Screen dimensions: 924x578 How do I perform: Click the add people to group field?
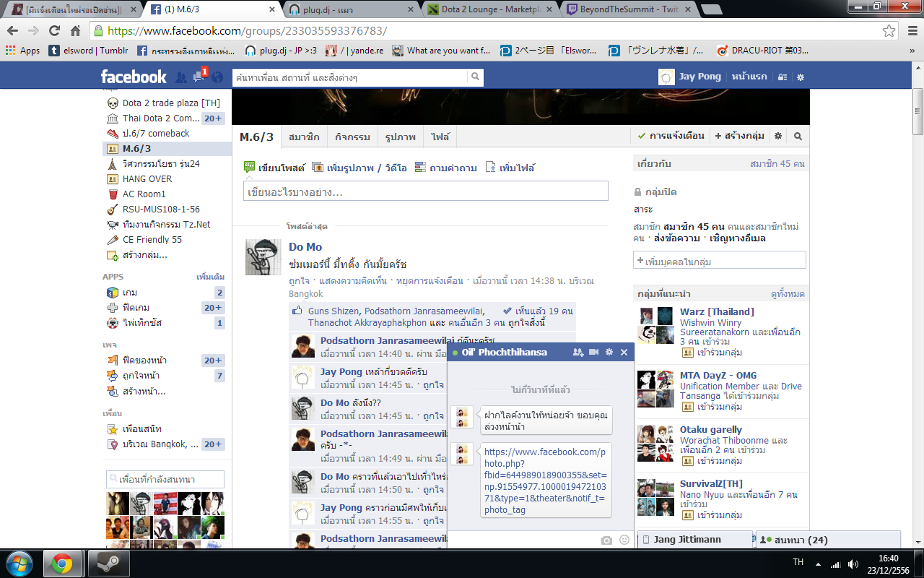click(720, 260)
